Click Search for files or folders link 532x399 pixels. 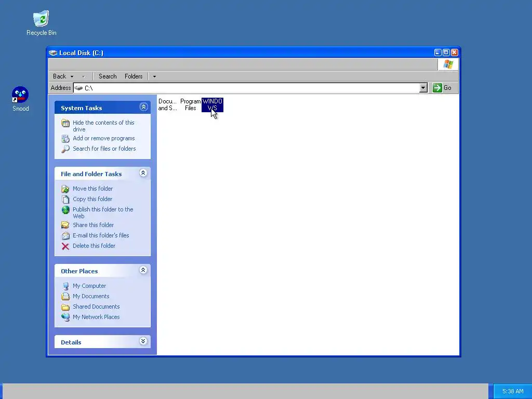tap(104, 149)
